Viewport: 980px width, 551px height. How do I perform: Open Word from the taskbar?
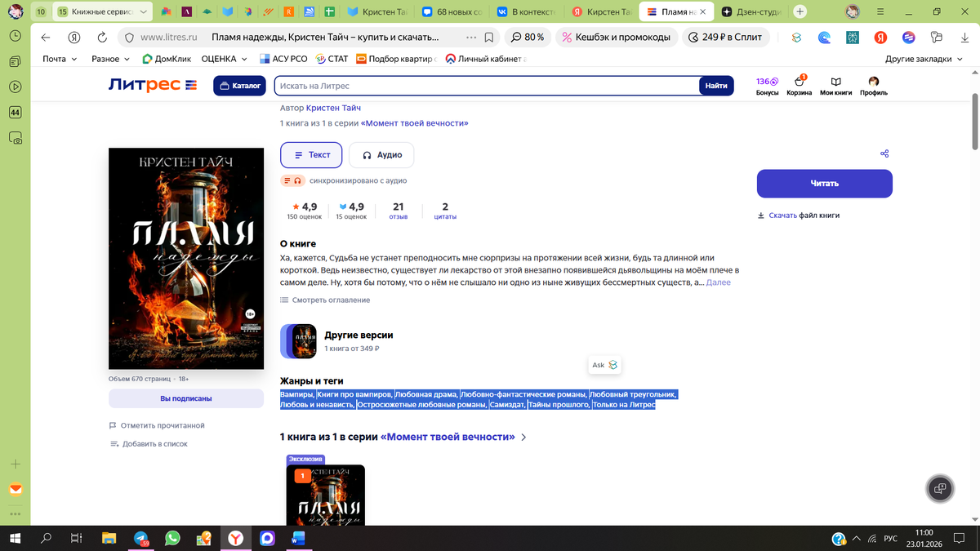tap(297, 539)
